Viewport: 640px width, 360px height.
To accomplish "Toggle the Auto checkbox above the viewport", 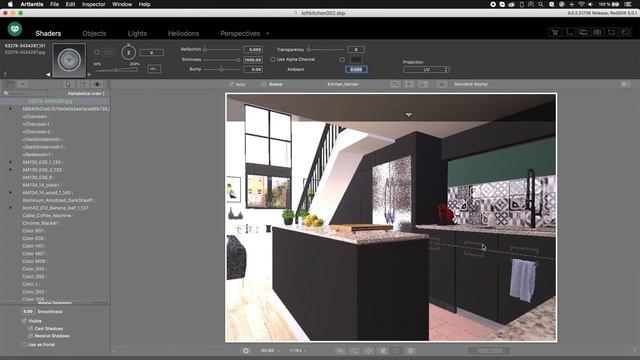I will (x=231, y=84).
